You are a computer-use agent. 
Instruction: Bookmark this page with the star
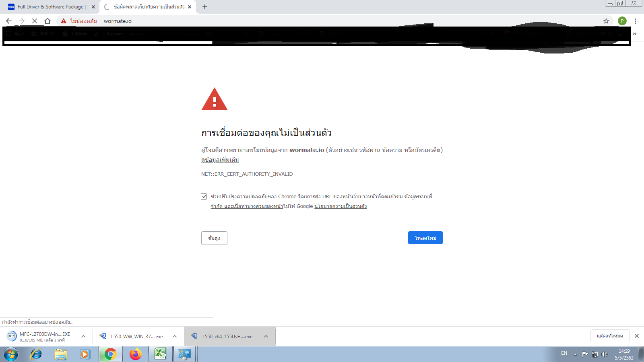click(606, 21)
